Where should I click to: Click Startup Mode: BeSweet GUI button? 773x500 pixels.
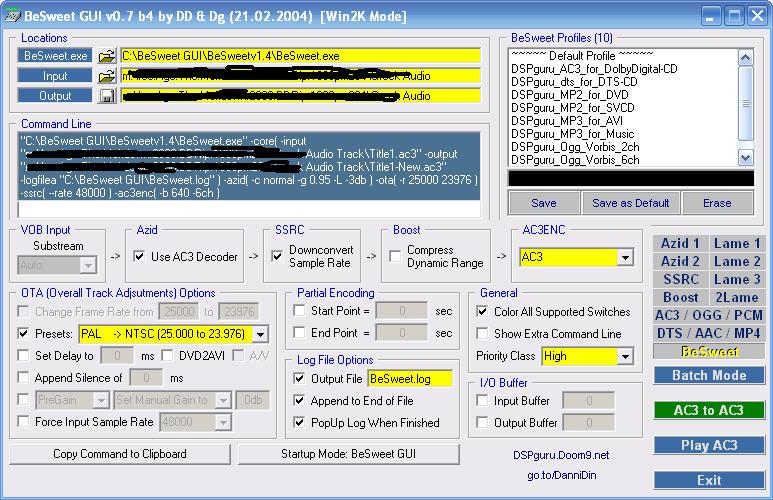pos(349,454)
